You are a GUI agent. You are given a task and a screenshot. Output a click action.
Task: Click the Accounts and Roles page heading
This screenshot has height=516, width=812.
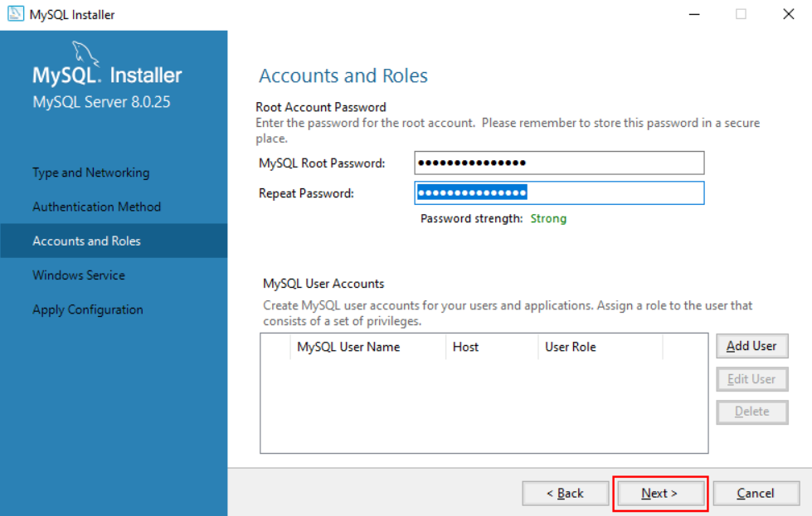pos(343,75)
